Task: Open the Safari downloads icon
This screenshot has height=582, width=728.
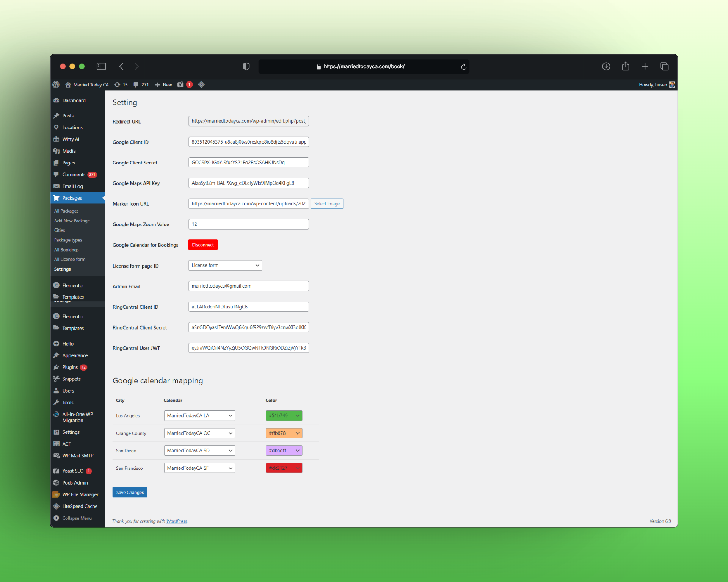Action: [x=606, y=66]
